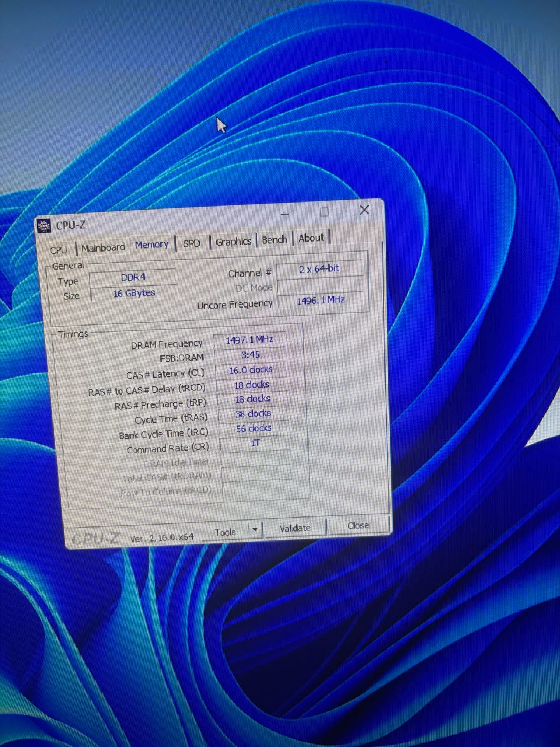Open the About tab
This screenshot has height=747, width=560.
point(311,238)
